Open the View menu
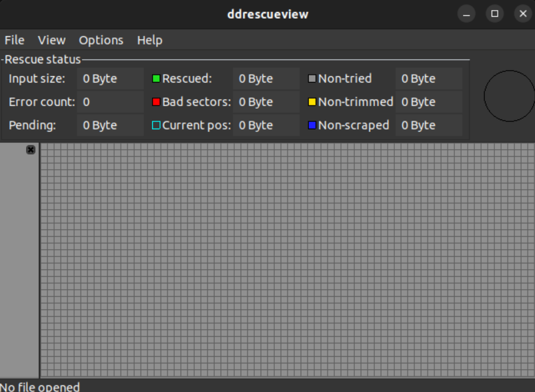This screenshot has height=392, width=535. [51, 40]
